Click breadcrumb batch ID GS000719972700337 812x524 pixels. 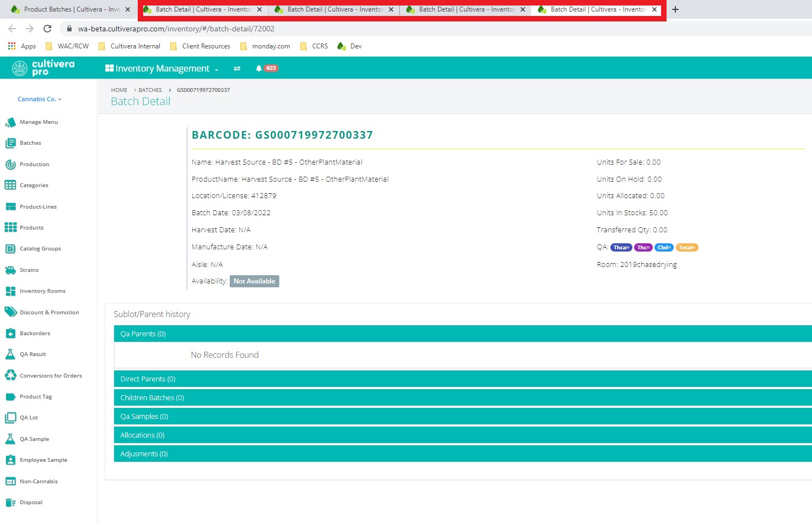click(203, 90)
